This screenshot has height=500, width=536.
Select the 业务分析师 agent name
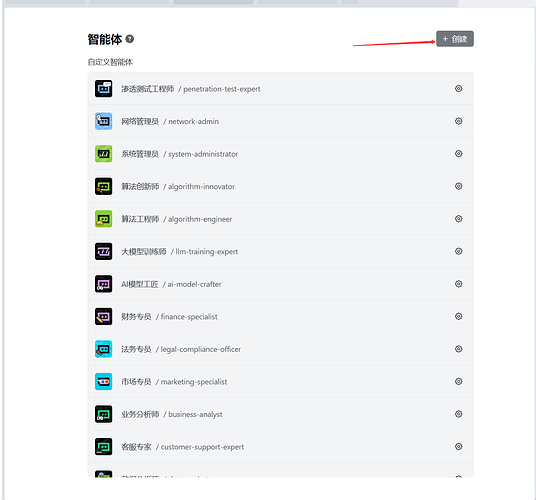coord(140,414)
